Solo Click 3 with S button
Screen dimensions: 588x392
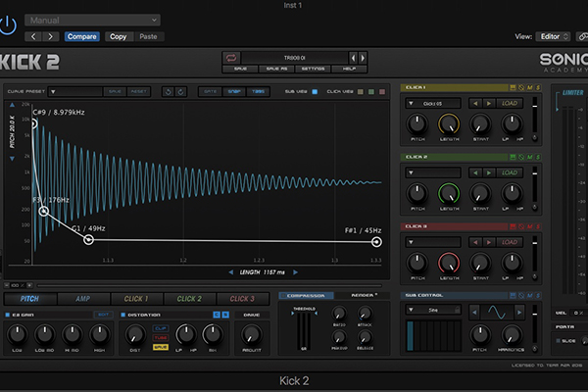[x=538, y=226]
